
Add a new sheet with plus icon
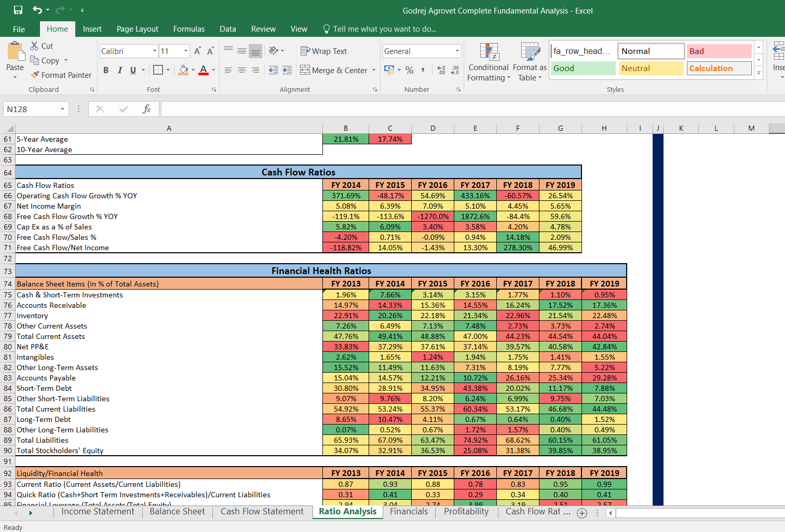[582, 513]
